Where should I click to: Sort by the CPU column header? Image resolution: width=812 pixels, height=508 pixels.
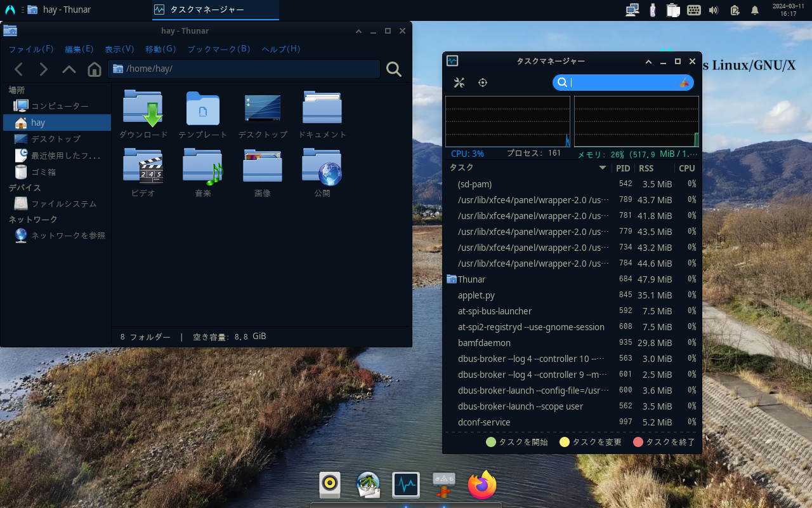point(686,168)
